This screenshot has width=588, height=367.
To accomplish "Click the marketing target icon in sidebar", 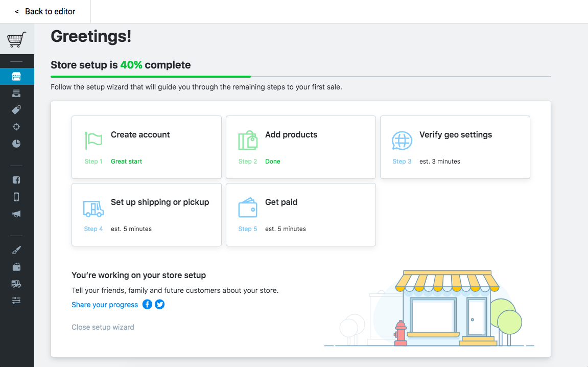I will tap(17, 126).
